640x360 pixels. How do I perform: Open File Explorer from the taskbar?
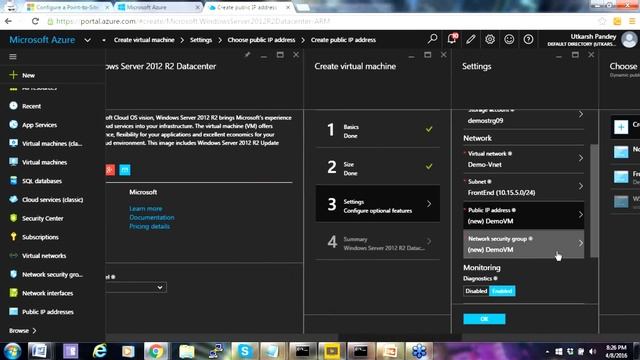187,351
